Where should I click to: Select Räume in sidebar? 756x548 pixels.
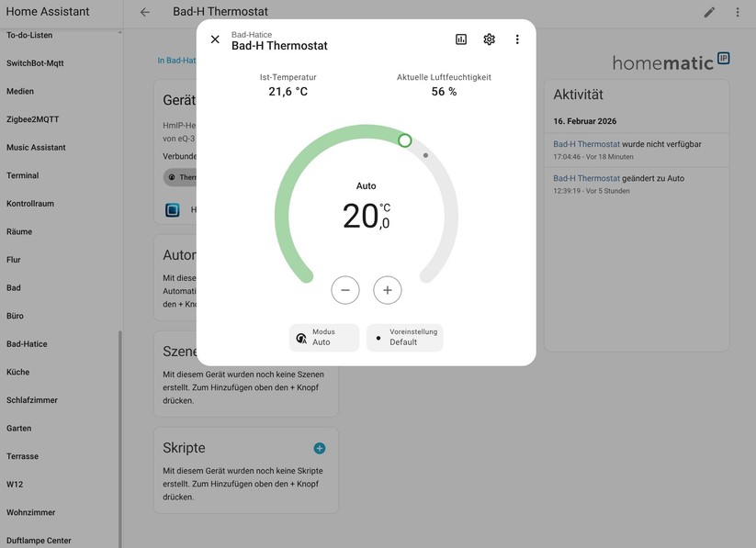coord(19,231)
